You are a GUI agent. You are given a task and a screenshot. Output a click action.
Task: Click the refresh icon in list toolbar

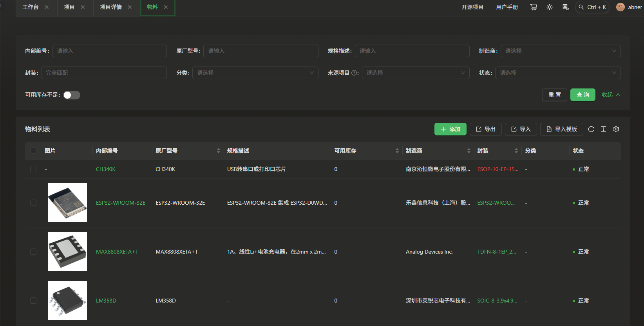coord(591,129)
